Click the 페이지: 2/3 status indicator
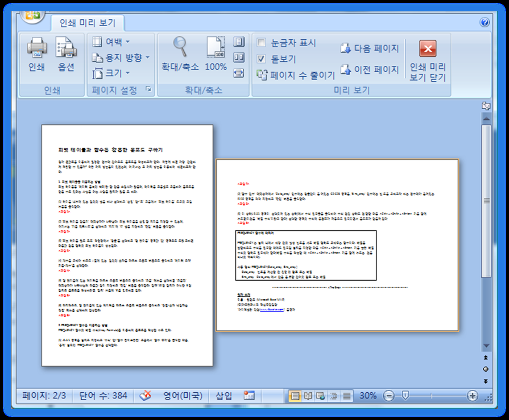Viewport: 509px width, 420px height. 44,396
